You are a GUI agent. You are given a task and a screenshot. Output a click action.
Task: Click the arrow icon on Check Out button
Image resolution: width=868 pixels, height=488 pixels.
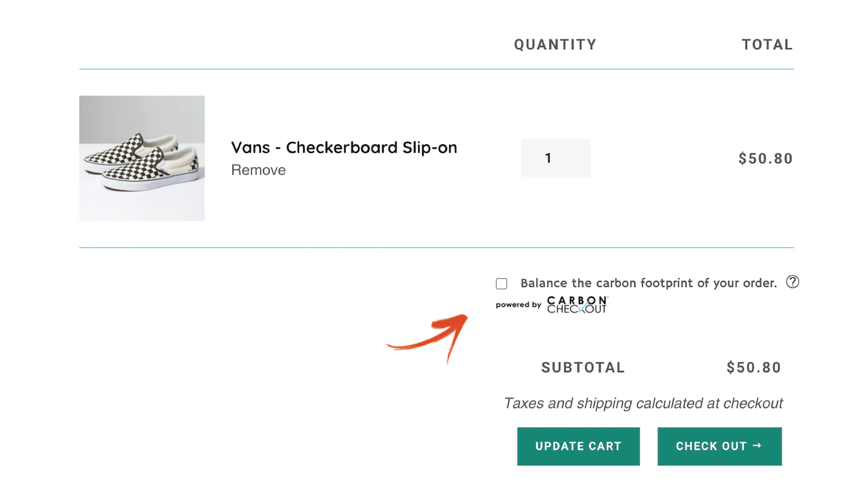click(757, 446)
